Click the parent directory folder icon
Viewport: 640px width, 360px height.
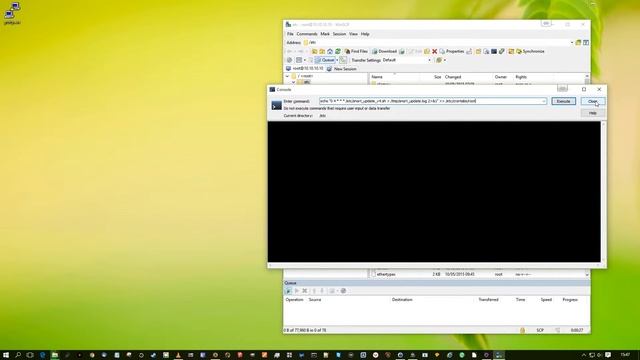(x=314, y=51)
